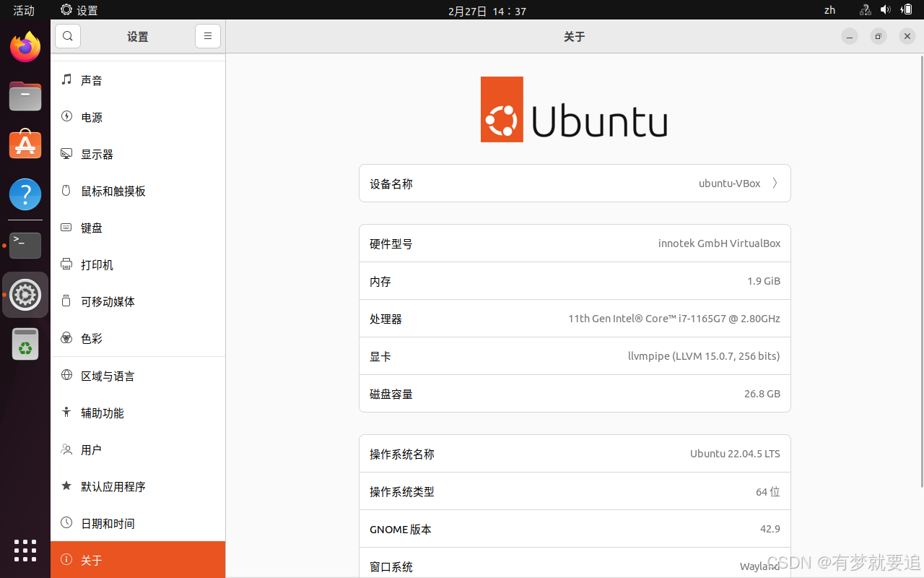The height and width of the screenshot is (578, 924).
Task: Open 可移动媒体 settings
Action: click(x=138, y=301)
